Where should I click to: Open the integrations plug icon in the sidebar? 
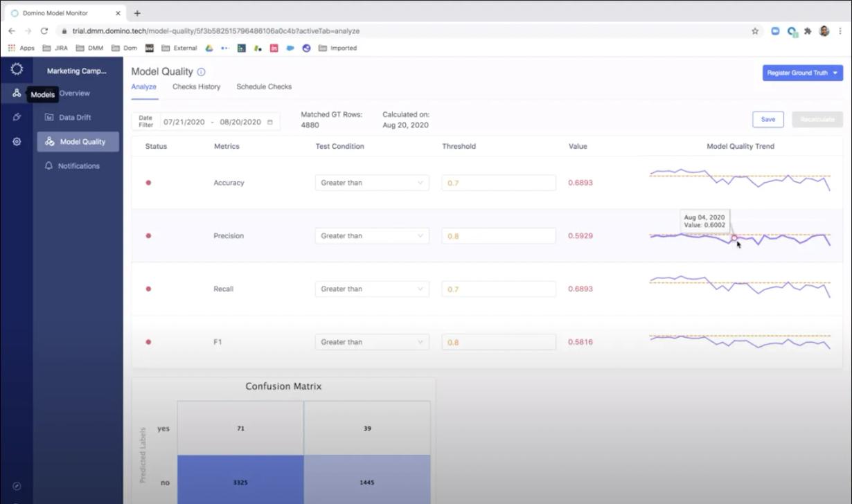click(x=15, y=117)
